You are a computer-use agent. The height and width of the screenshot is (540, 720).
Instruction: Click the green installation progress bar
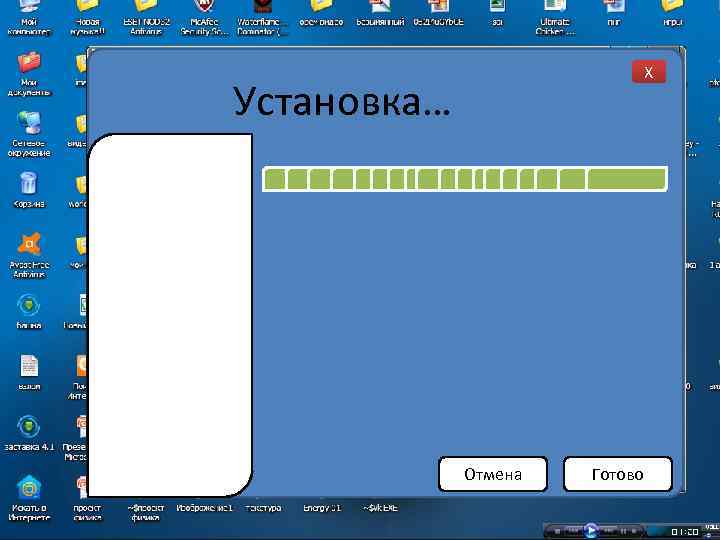pos(465,179)
